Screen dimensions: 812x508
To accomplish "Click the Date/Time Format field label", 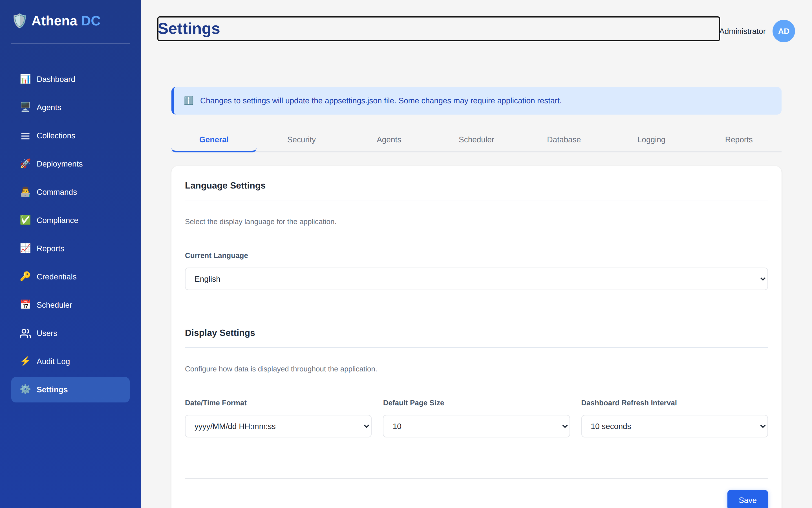I will [216, 402].
